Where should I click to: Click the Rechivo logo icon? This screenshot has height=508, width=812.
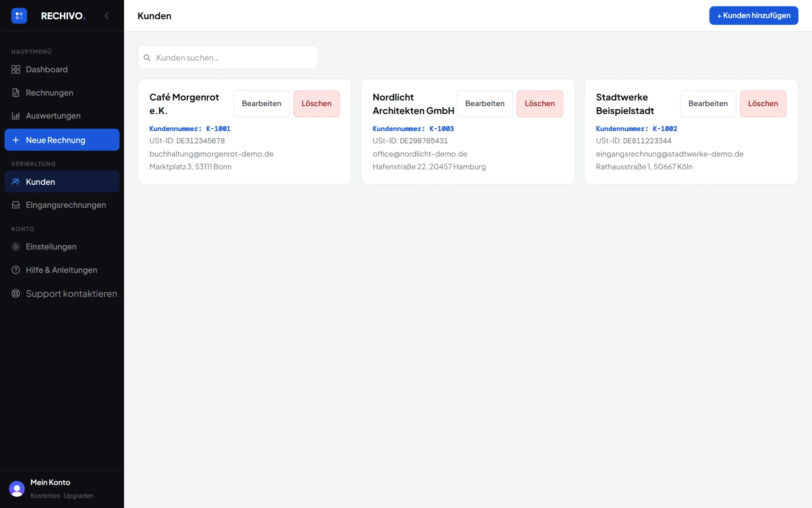tap(19, 16)
